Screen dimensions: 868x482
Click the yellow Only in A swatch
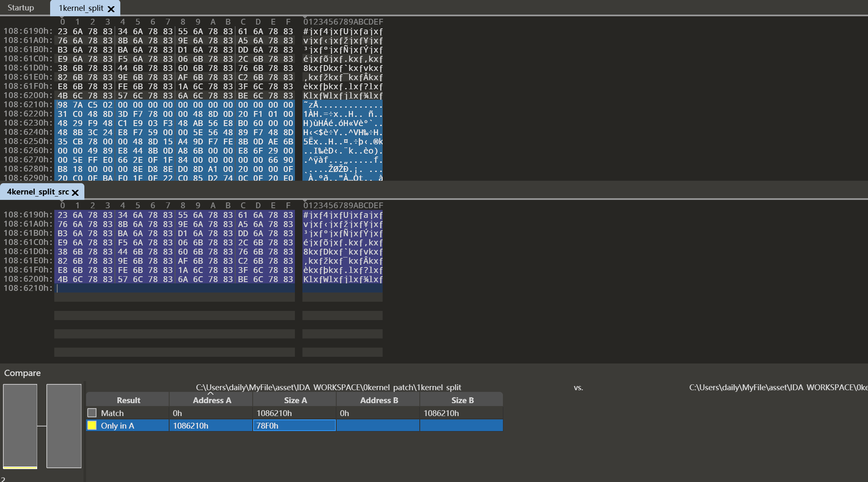[92, 425]
